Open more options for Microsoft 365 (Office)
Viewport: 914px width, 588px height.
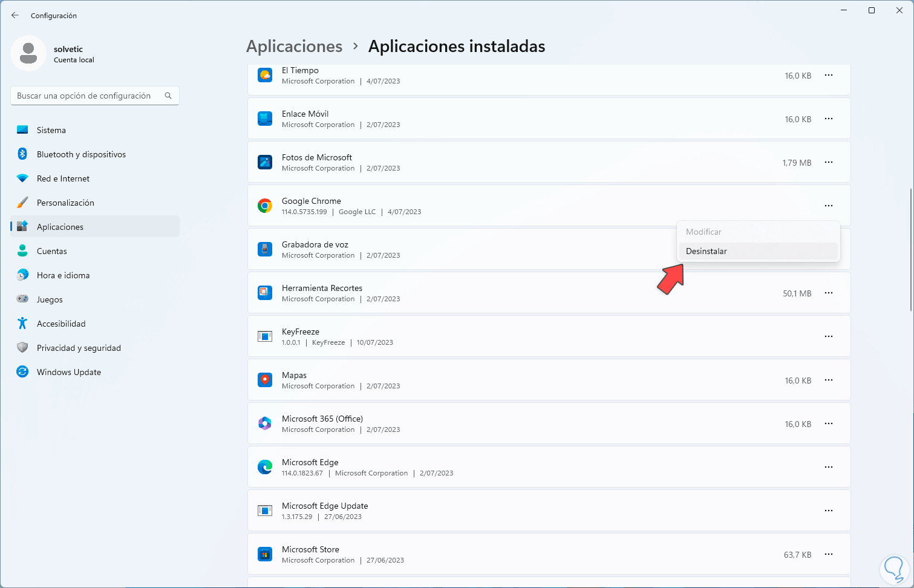pos(829,424)
